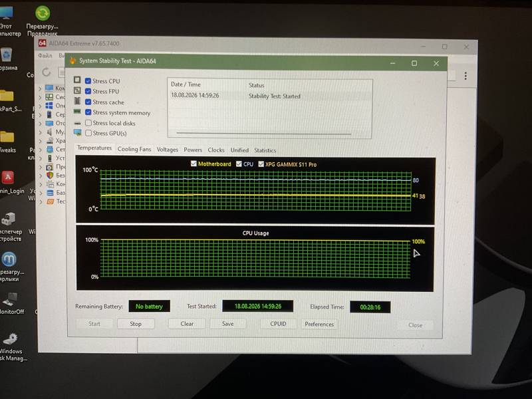Open the Statistics tab
The width and height of the screenshot is (532, 399).
coord(265,150)
